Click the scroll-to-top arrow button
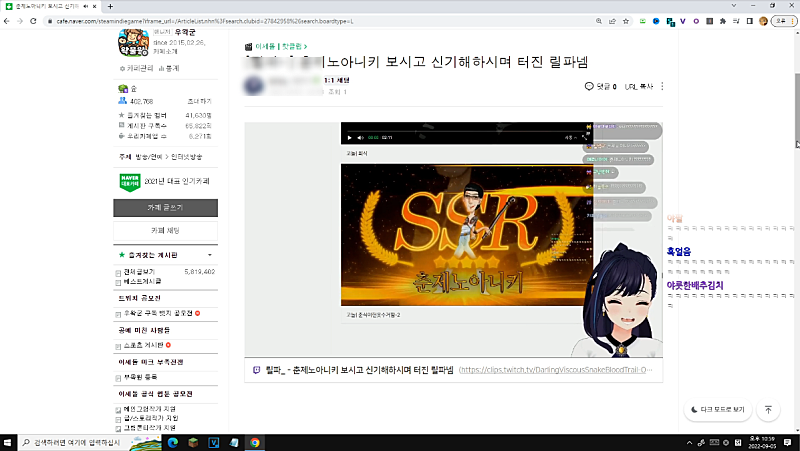800x451 pixels. coord(767,410)
